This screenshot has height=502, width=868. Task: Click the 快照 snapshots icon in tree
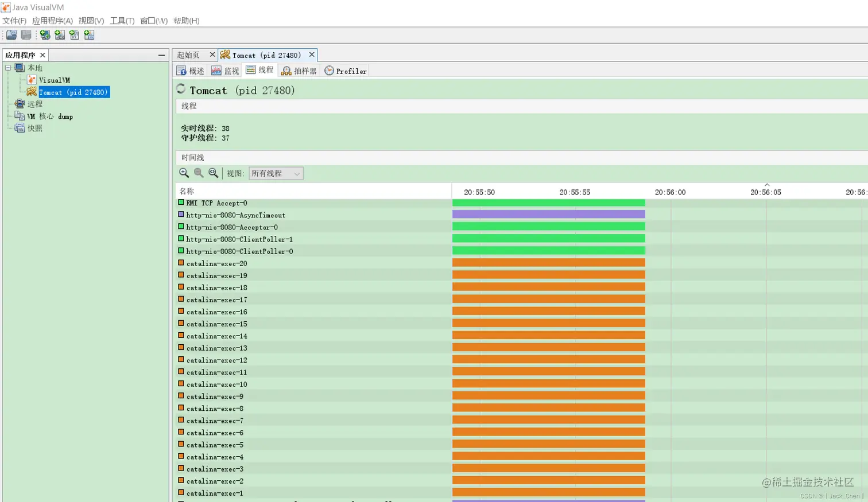20,128
